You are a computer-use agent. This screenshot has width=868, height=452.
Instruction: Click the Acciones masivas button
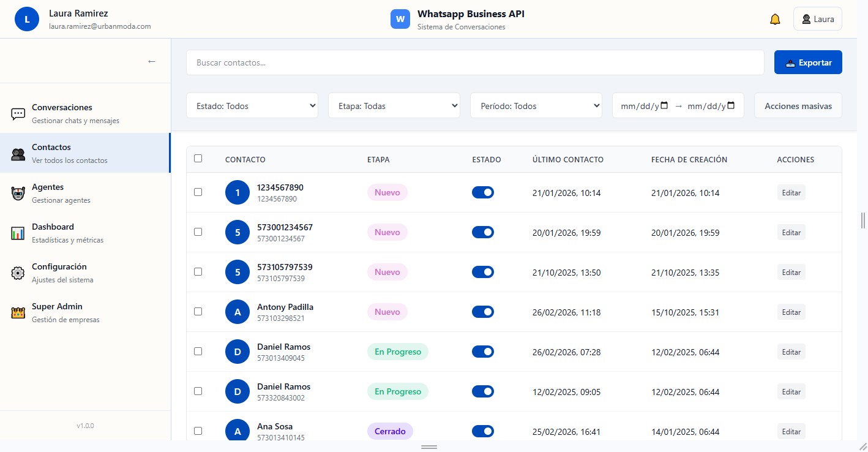pos(798,105)
